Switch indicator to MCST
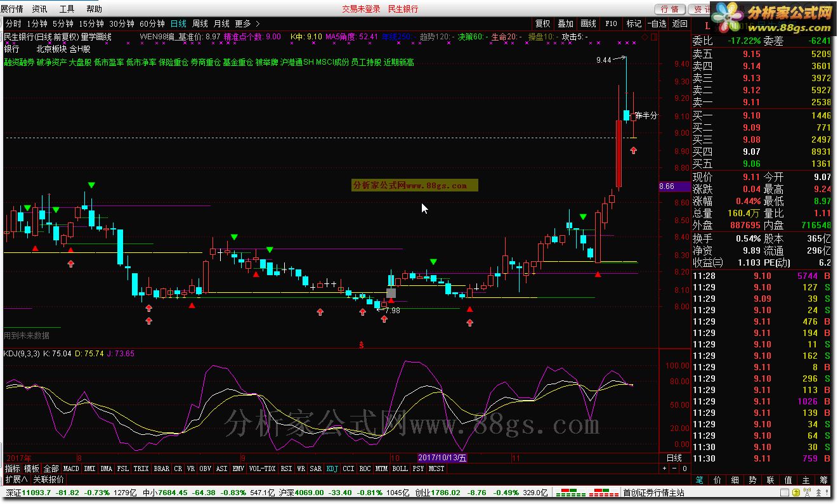This screenshot has height=504, width=838. coord(436,468)
